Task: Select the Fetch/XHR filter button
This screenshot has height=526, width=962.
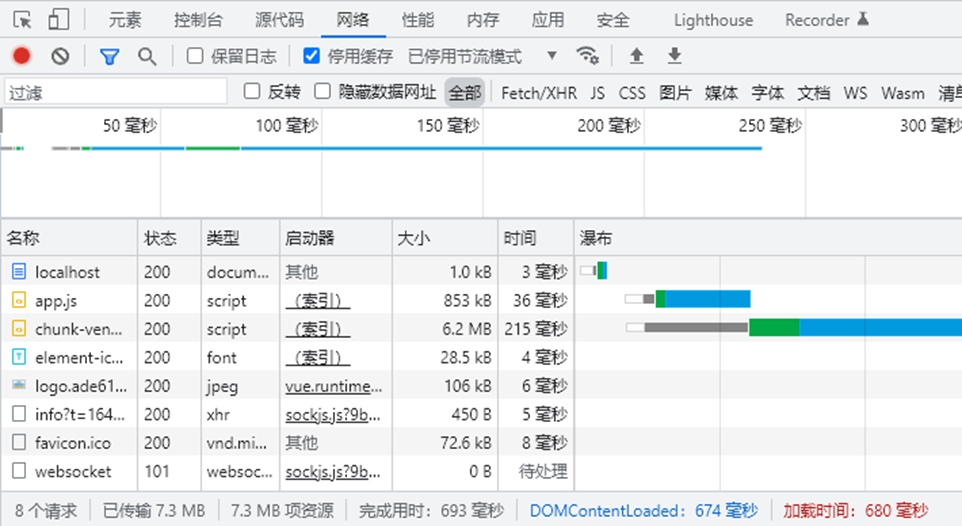Action: pos(539,93)
